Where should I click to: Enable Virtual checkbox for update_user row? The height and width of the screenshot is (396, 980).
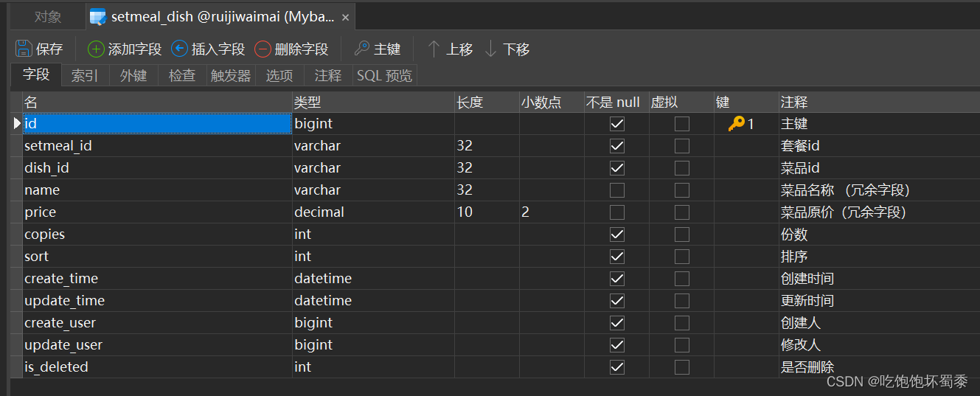(x=682, y=345)
